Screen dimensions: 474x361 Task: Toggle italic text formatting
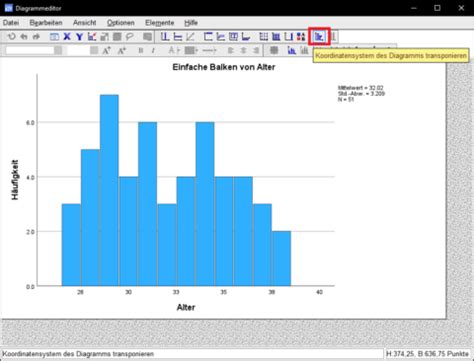tap(153, 51)
